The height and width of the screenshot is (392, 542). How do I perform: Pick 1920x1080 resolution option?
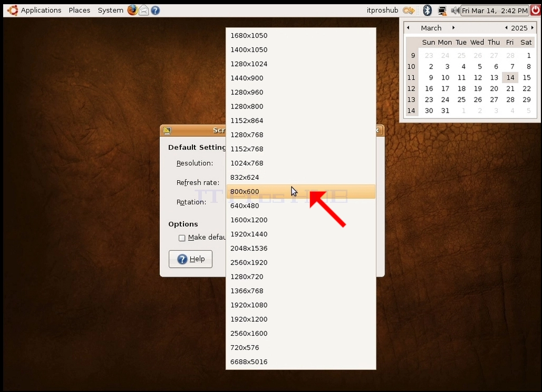click(301, 305)
